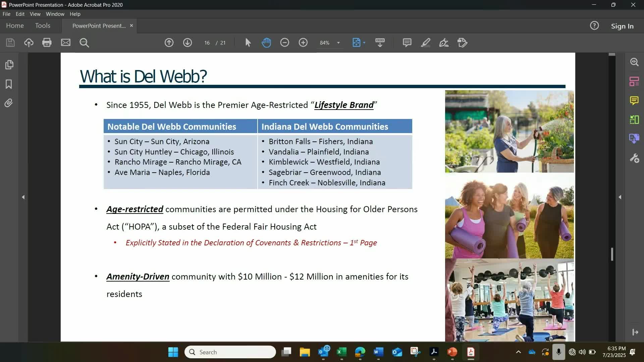Open PowerPoint from the taskbar

452,352
